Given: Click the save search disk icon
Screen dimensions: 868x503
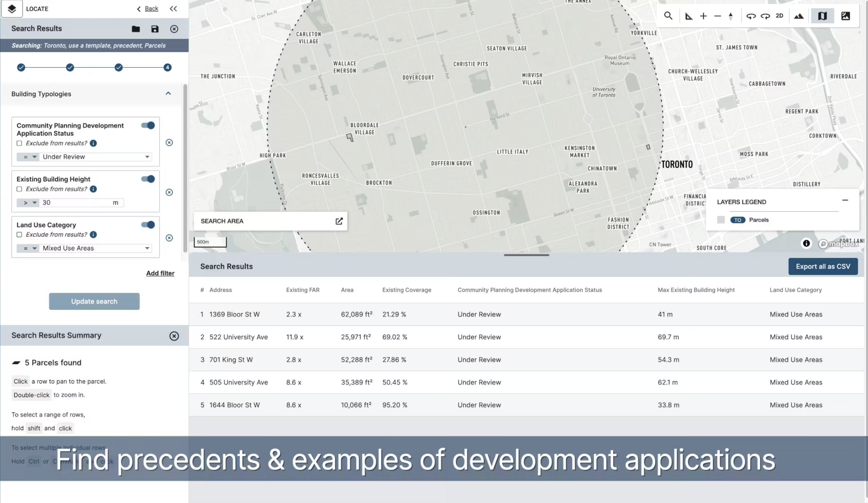Looking at the screenshot, I should (155, 29).
